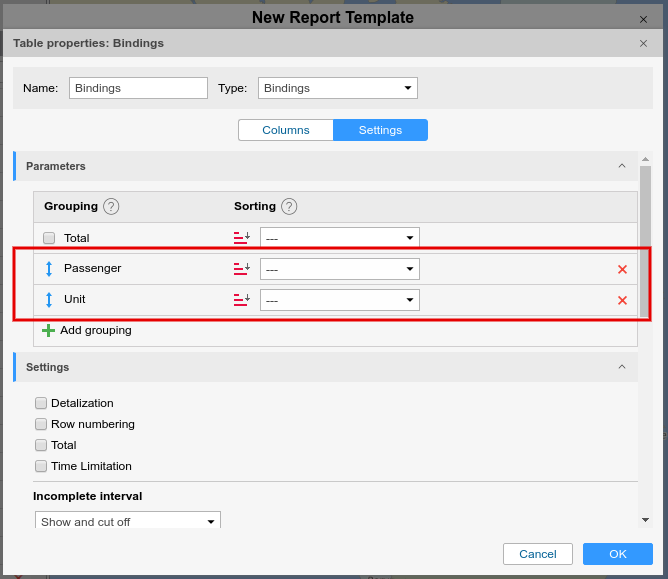
Task: Remove the Passenger grouping with red X
Action: pos(622,269)
